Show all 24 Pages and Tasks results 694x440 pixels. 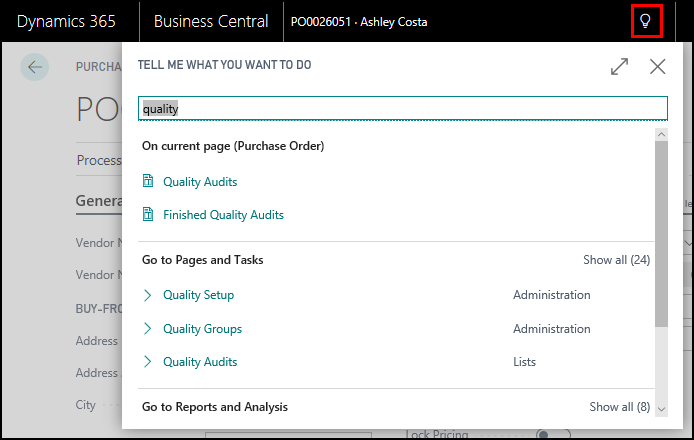tap(616, 260)
